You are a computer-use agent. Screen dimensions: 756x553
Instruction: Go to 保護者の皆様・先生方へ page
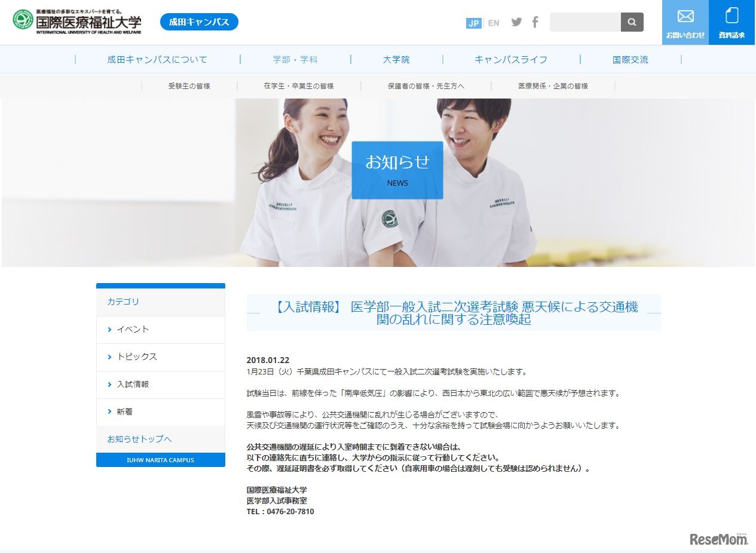coord(426,86)
